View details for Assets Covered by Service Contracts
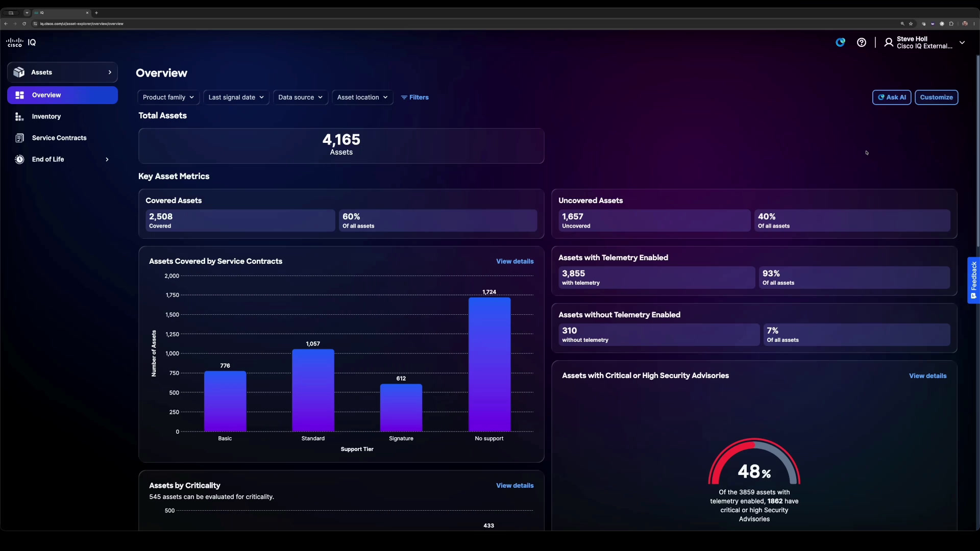This screenshot has width=980, height=551. coord(514,262)
